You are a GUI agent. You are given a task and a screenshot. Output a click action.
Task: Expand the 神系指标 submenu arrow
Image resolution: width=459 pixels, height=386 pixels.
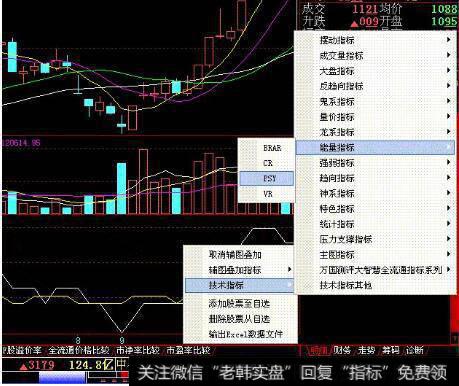click(x=449, y=193)
